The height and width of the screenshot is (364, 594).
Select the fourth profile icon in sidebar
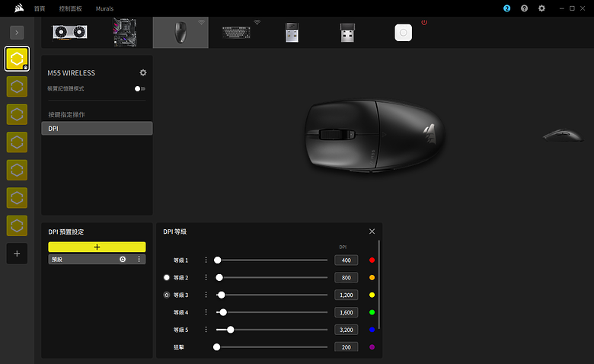(x=17, y=142)
